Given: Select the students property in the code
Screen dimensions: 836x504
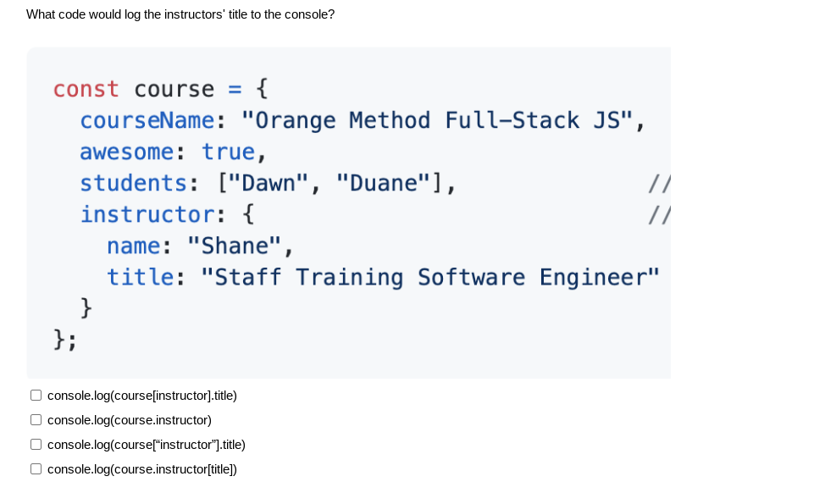Looking at the screenshot, I should [133, 183].
